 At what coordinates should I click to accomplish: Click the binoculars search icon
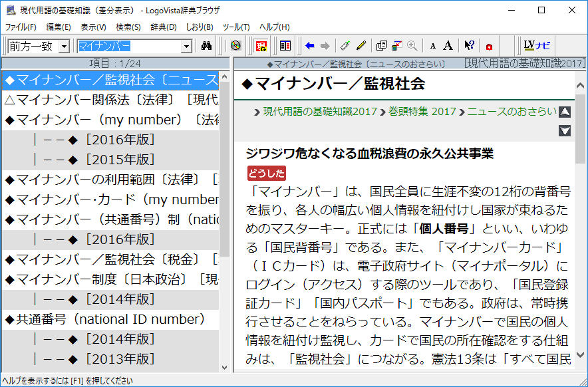[x=206, y=46]
